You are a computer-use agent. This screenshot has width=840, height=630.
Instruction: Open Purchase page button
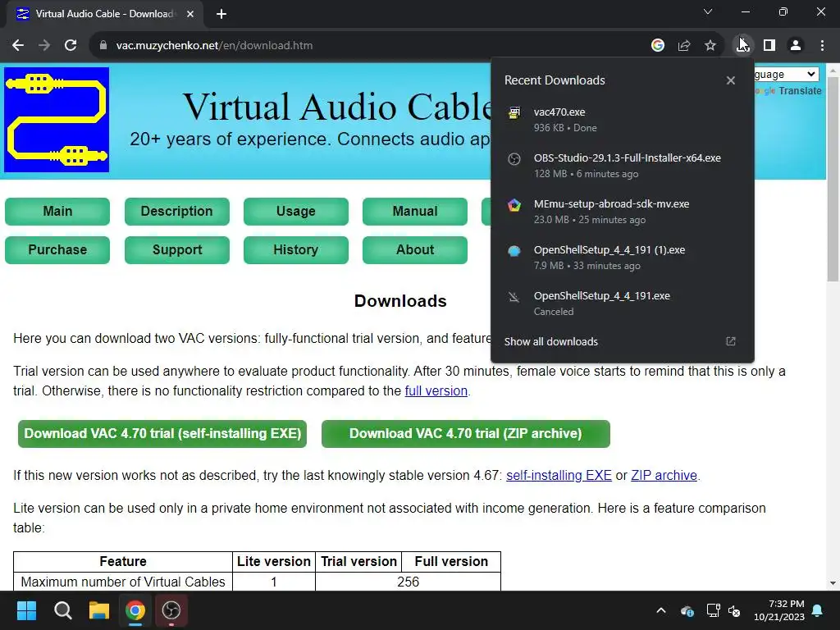(x=57, y=250)
